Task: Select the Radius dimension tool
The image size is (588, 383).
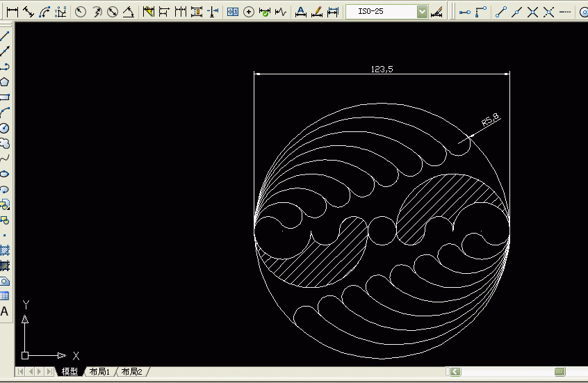Action: (80, 12)
